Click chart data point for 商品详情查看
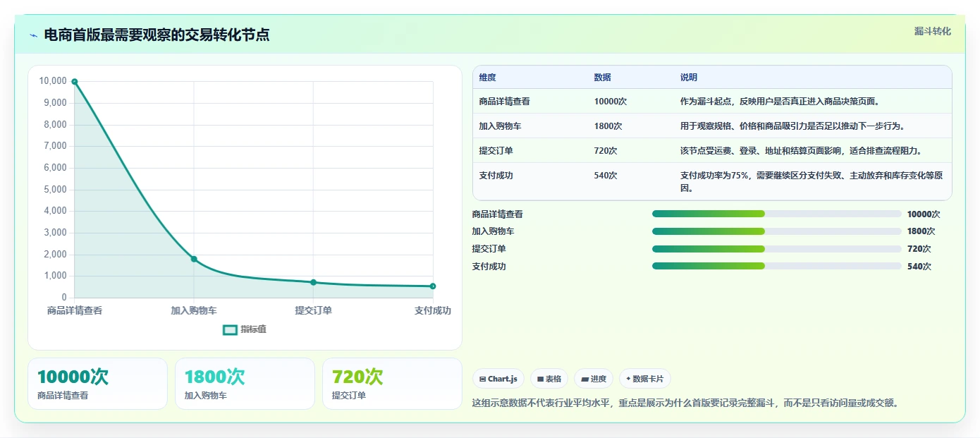 75,82
